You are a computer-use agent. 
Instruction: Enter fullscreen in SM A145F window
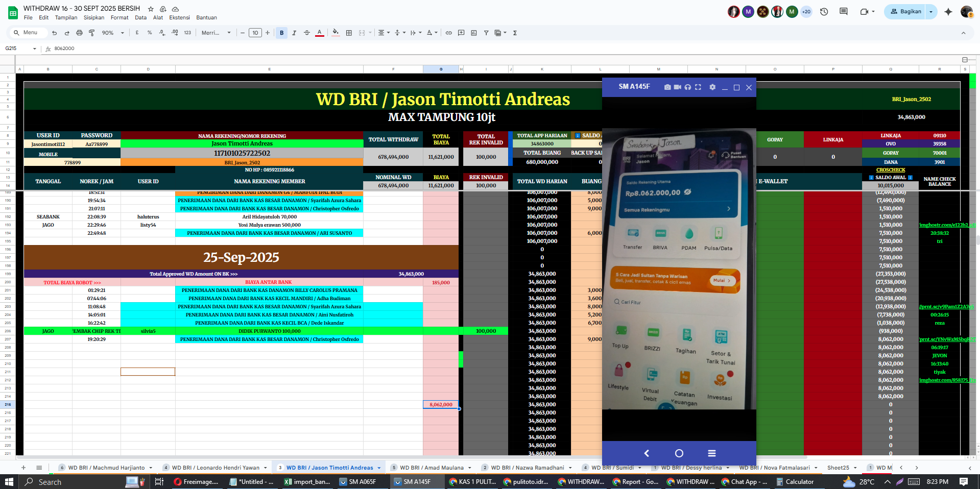(x=698, y=87)
